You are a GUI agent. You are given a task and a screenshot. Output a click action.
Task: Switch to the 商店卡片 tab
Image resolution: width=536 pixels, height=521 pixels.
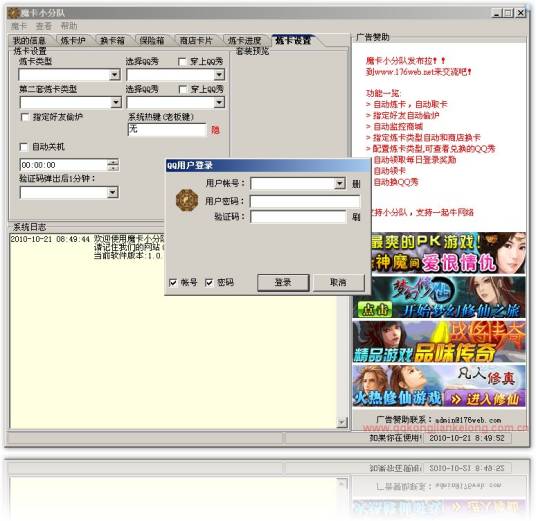click(x=196, y=41)
